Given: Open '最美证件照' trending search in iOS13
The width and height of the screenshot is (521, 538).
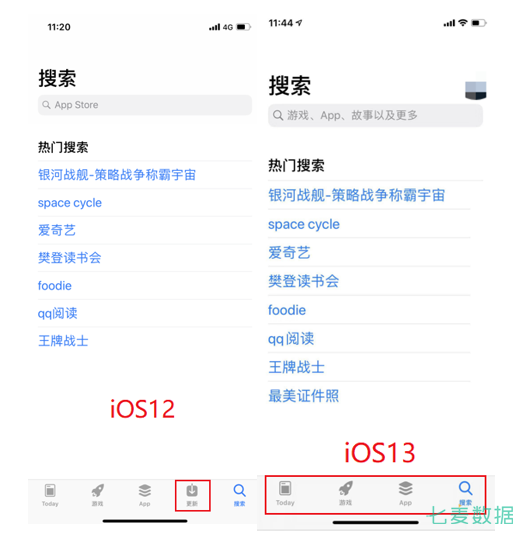Looking at the screenshot, I should [x=303, y=396].
